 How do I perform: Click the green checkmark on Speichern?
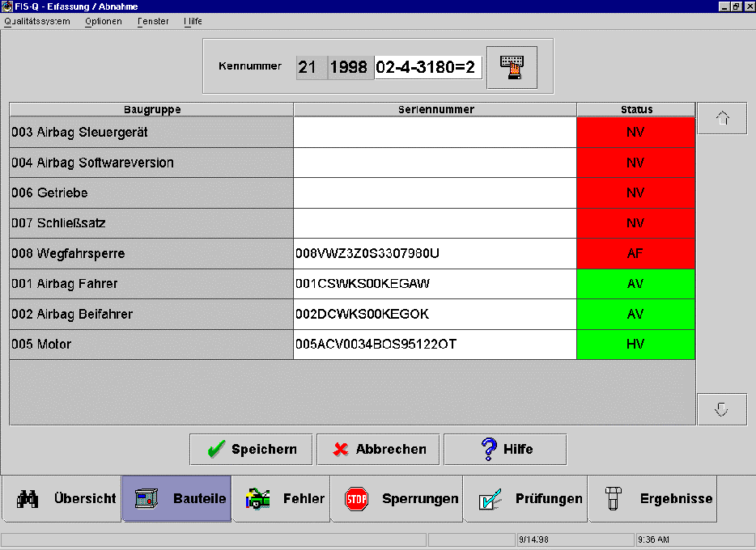tap(215, 450)
